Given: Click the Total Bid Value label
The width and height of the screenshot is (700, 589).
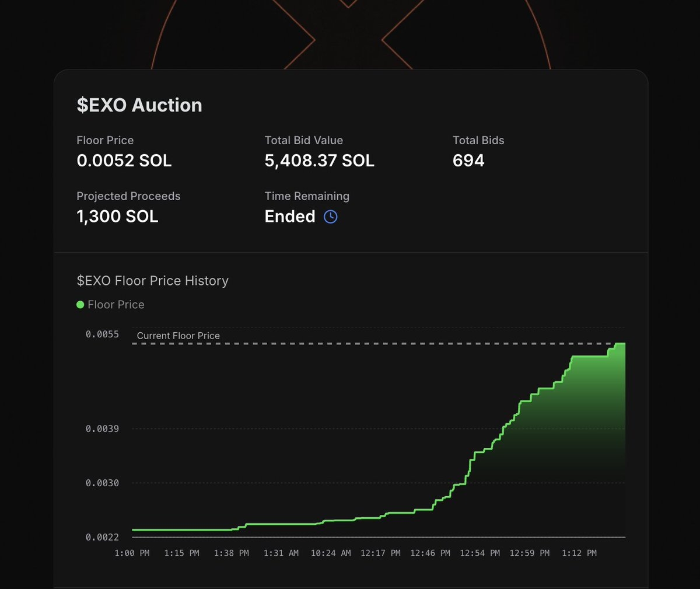Looking at the screenshot, I should click(x=304, y=140).
